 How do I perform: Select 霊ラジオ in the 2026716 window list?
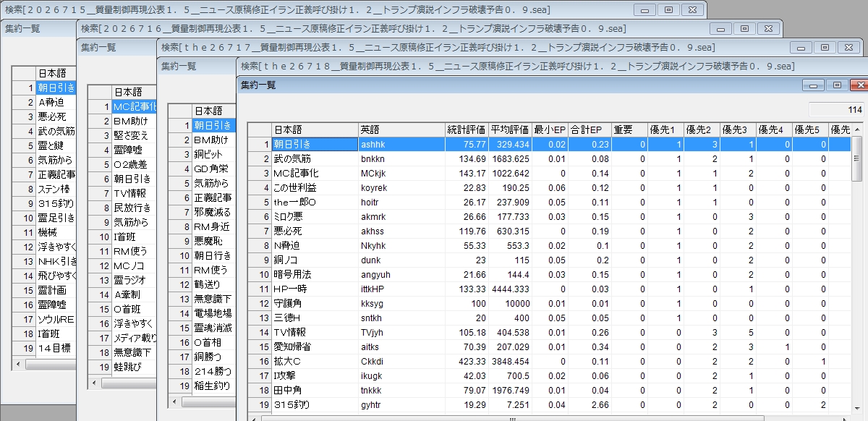click(x=134, y=280)
